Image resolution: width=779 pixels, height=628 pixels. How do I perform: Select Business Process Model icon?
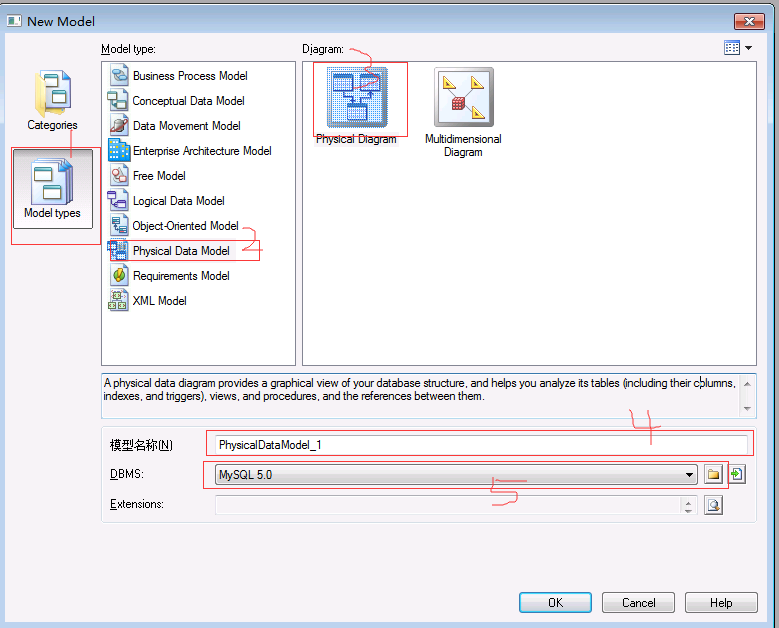[119, 76]
